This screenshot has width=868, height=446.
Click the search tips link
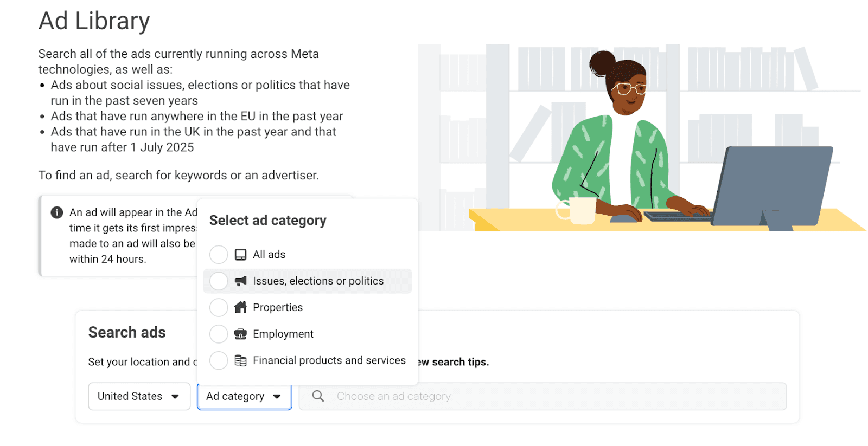[456, 361]
